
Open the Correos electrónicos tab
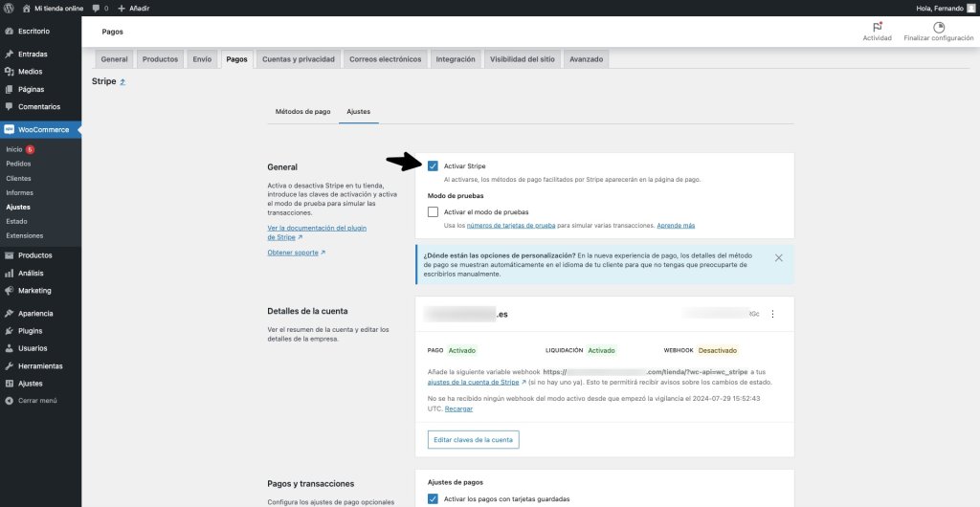[x=385, y=59]
